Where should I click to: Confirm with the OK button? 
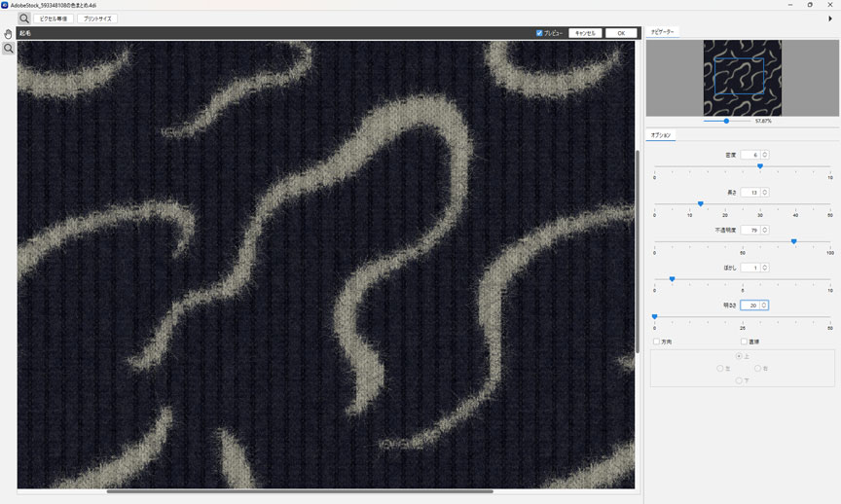(620, 33)
